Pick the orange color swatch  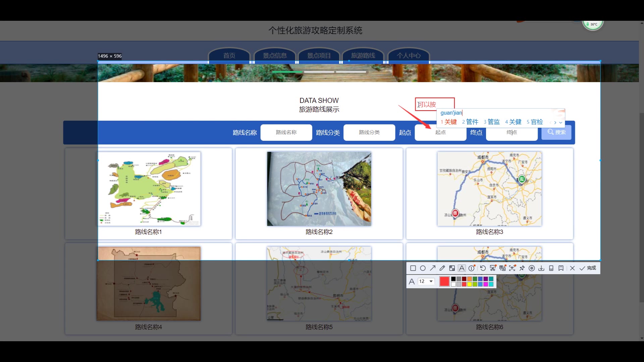(470, 279)
